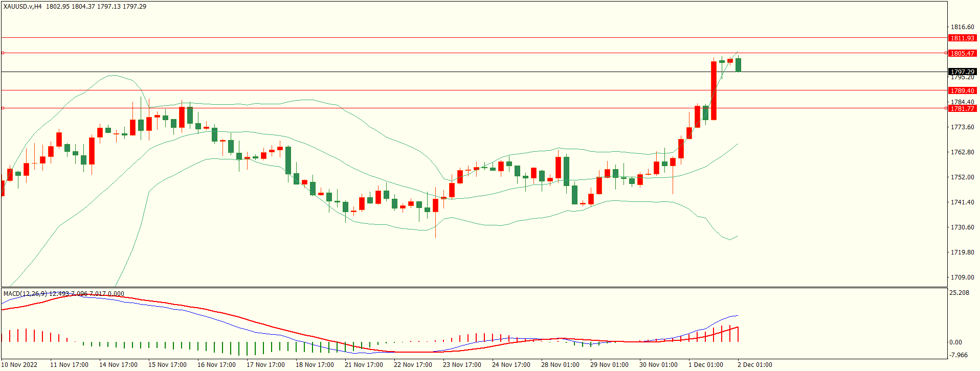Screen dimensions: 980x371
Task: Grab the left handle of the 1805.47 line
Action: (3, 53)
